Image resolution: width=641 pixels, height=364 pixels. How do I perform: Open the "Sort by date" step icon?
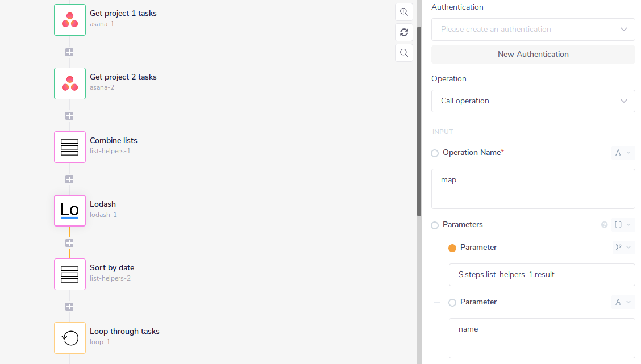(69, 274)
